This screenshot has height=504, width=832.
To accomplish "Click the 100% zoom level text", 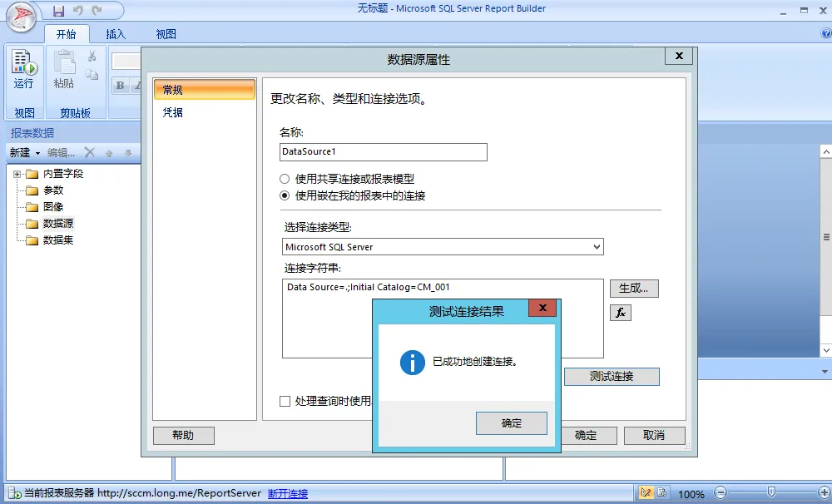I will [x=691, y=494].
